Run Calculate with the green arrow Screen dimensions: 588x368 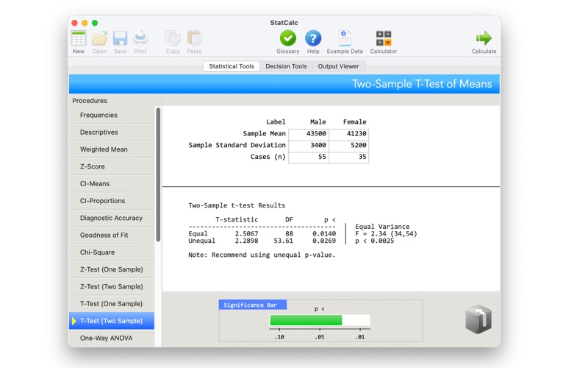click(x=484, y=38)
